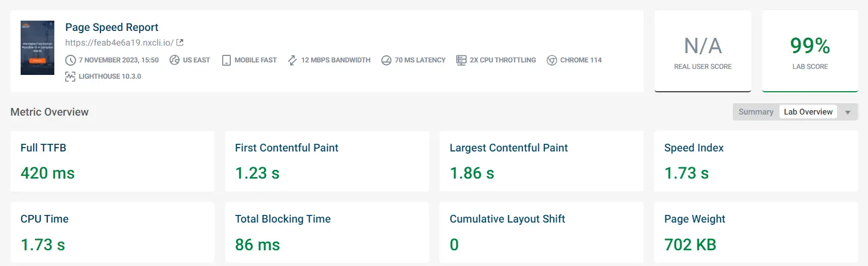Click the bandwidth icon near 12 MBPS
Screen dimensions: 868x266
pyautogui.click(x=292, y=60)
